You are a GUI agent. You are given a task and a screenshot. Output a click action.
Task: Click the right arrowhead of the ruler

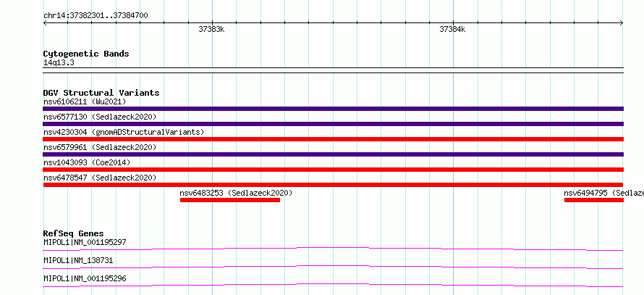(x=622, y=23)
